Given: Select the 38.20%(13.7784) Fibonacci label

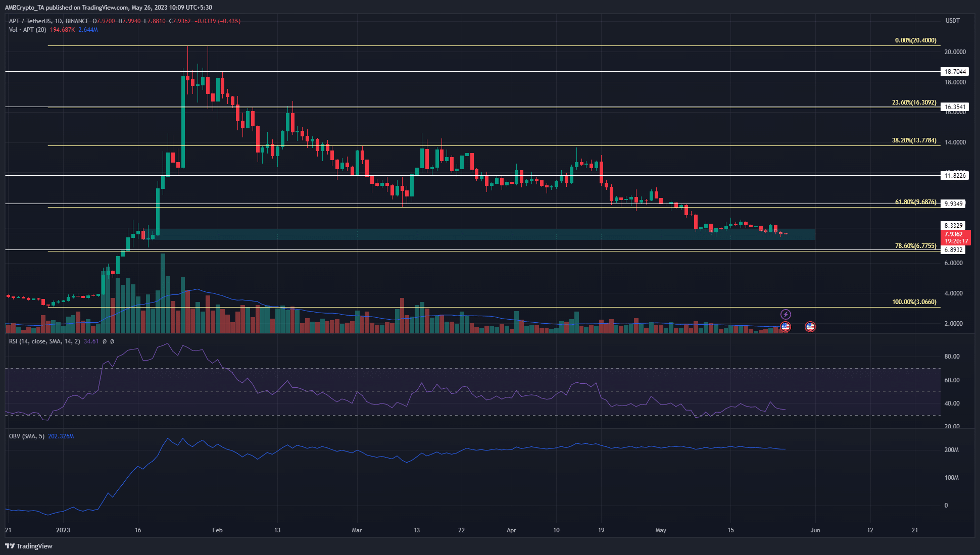Looking at the screenshot, I should click(914, 140).
